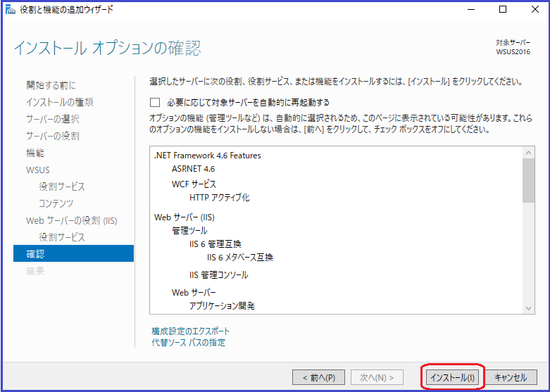Open the 代替ソース パスの指定 link
The width and height of the screenshot is (550, 392).
[x=188, y=343]
